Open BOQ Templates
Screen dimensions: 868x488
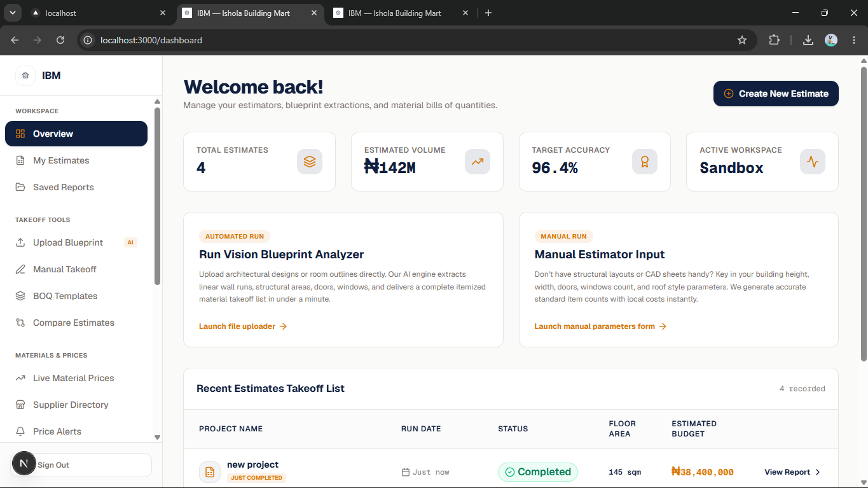[x=76, y=296]
